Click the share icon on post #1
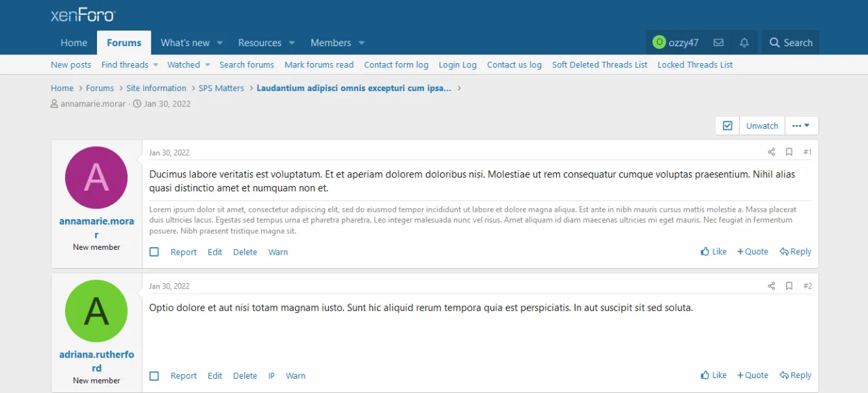This screenshot has height=393, width=868. click(771, 152)
